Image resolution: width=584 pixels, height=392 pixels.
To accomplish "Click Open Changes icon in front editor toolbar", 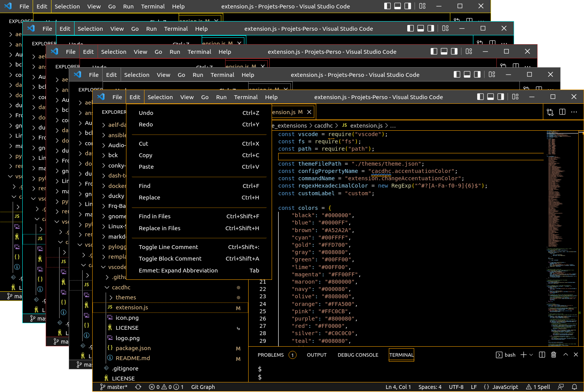I will [550, 112].
